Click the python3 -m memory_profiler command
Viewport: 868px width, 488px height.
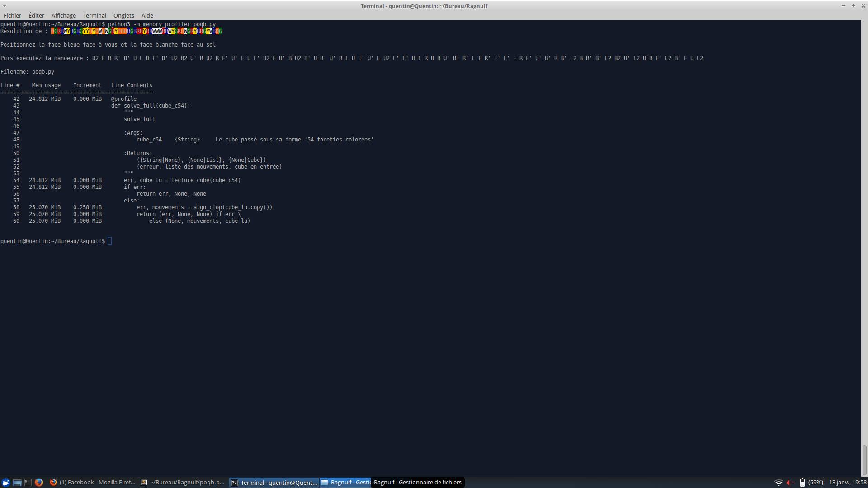[162, 24]
